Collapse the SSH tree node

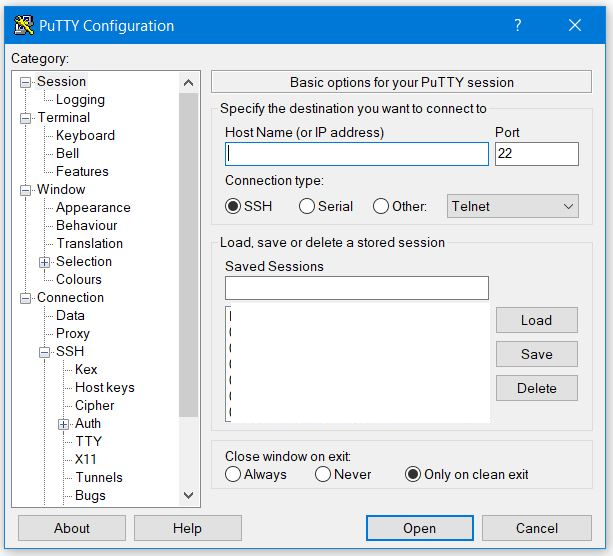45,352
